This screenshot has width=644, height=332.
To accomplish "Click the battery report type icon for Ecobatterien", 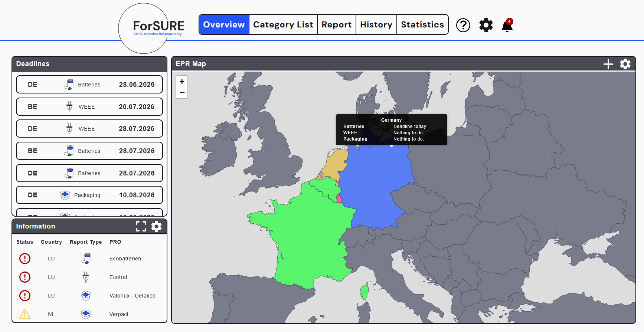I will coord(86,259).
